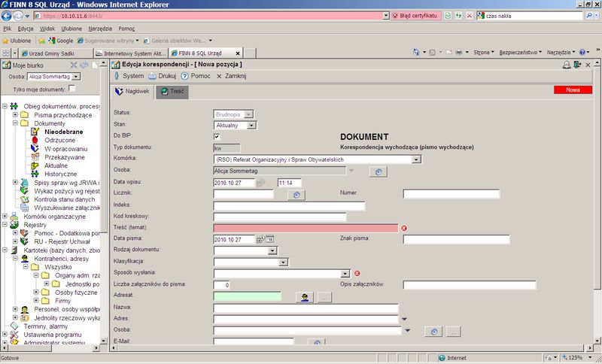Click the Drukuj printer icon

point(153,76)
